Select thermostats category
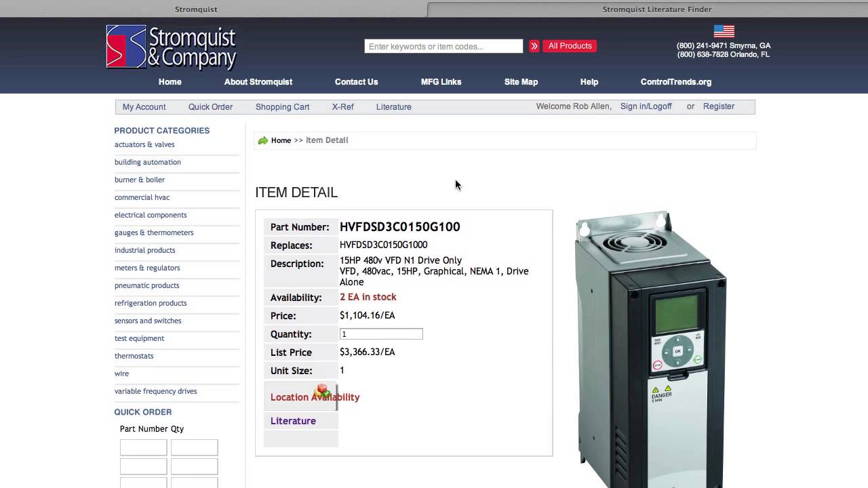Image resolution: width=868 pixels, height=488 pixels. pyautogui.click(x=134, y=356)
